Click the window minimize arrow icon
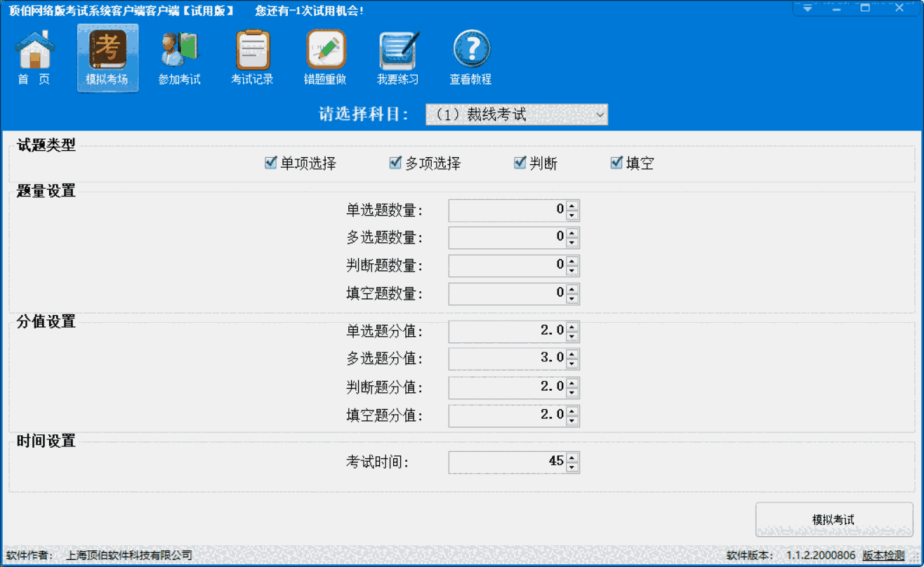924x567 pixels. pyautogui.click(x=807, y=8)
